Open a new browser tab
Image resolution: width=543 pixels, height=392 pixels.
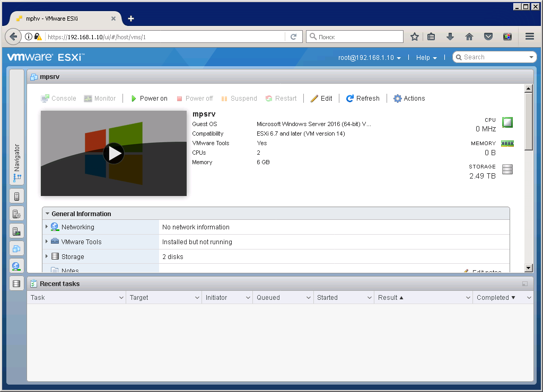131,19
